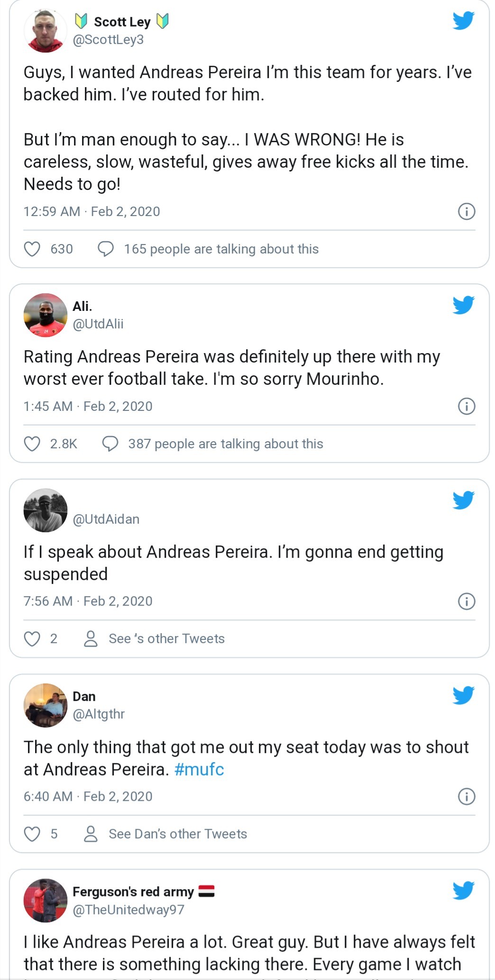Click Ali's profile avatar picture
The image size is (495, 980).
45,315
